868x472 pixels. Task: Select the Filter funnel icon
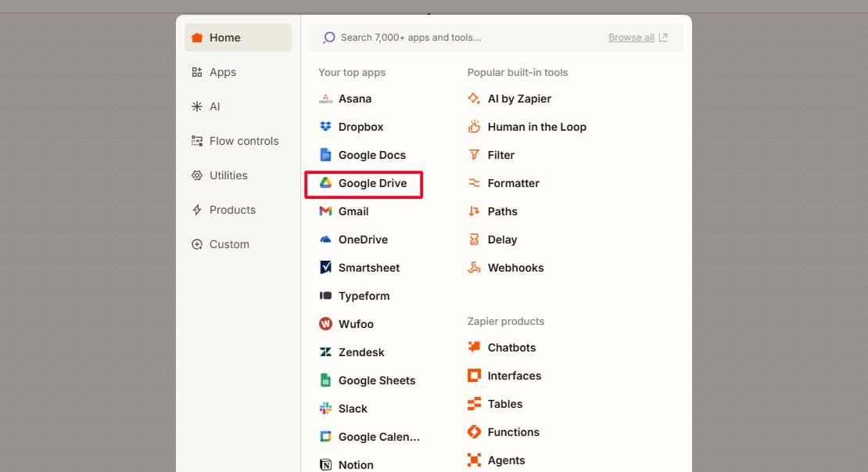474,155
